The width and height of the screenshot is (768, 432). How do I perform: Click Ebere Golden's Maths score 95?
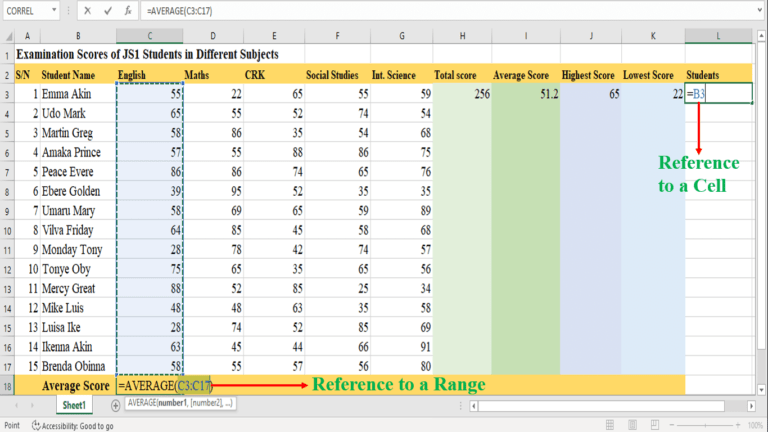tap(213, 191)
